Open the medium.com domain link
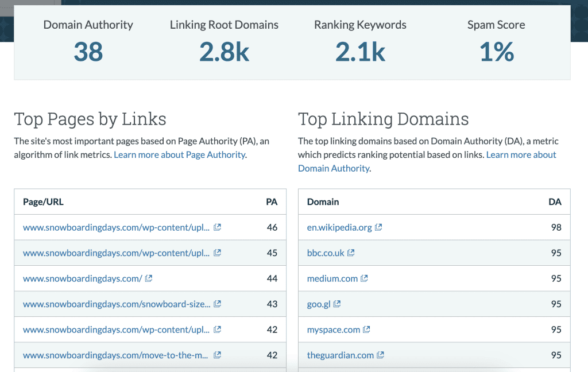 332,278
